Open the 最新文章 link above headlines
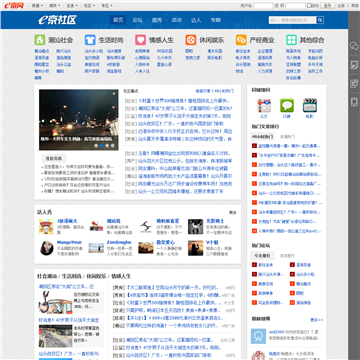 point(203,91)
